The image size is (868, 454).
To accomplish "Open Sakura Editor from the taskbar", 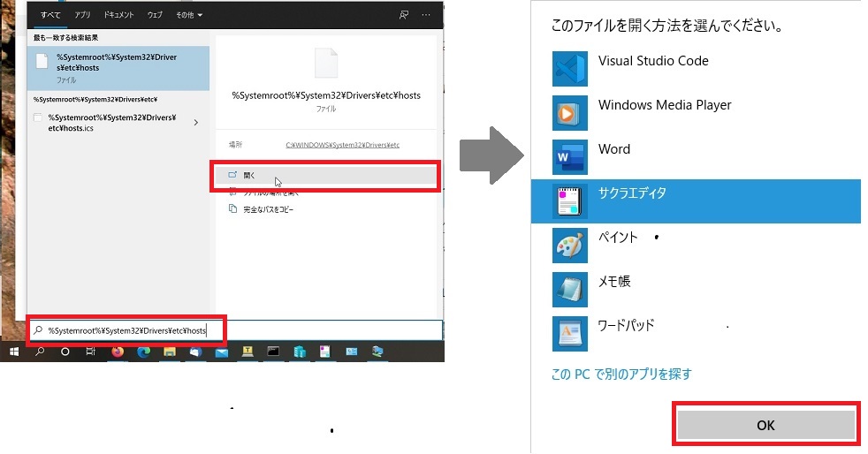I will tap(325, 352).
